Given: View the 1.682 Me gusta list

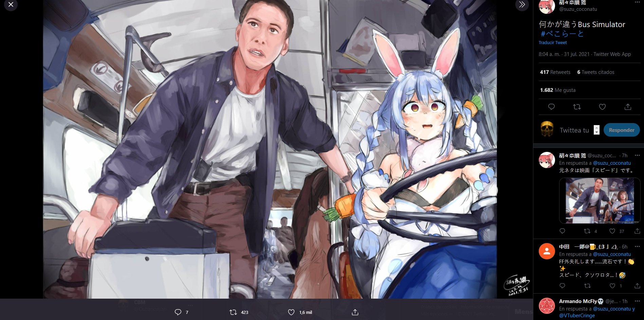Looking at the screenshot, I should coord(557,90).
